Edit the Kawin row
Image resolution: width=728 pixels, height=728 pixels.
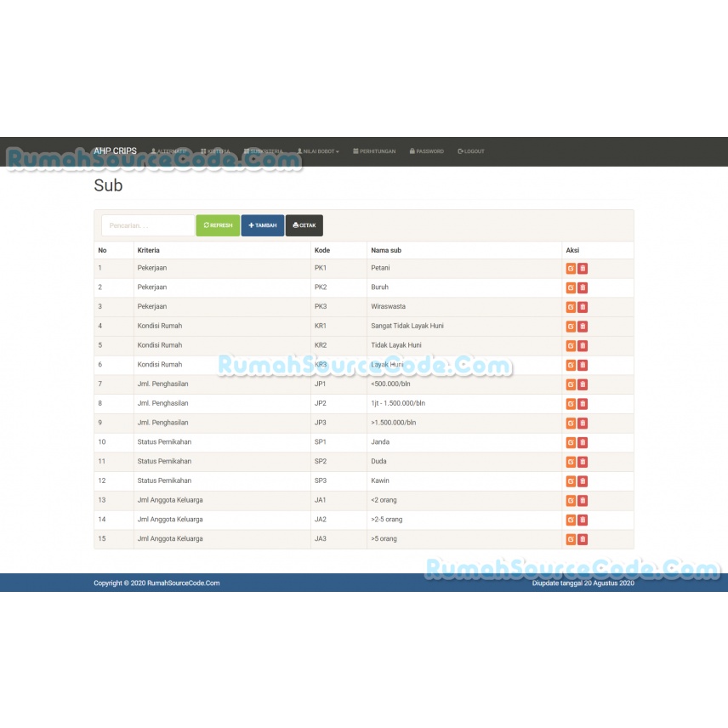tap(571, 481)
